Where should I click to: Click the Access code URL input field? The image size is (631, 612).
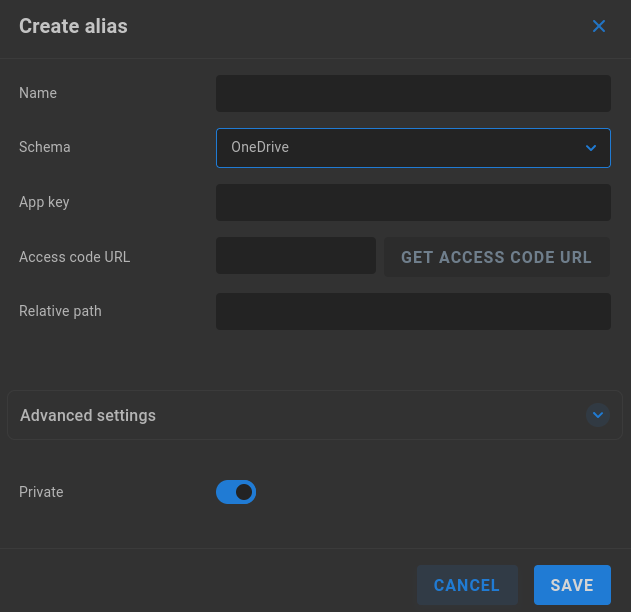pos(296,256)
